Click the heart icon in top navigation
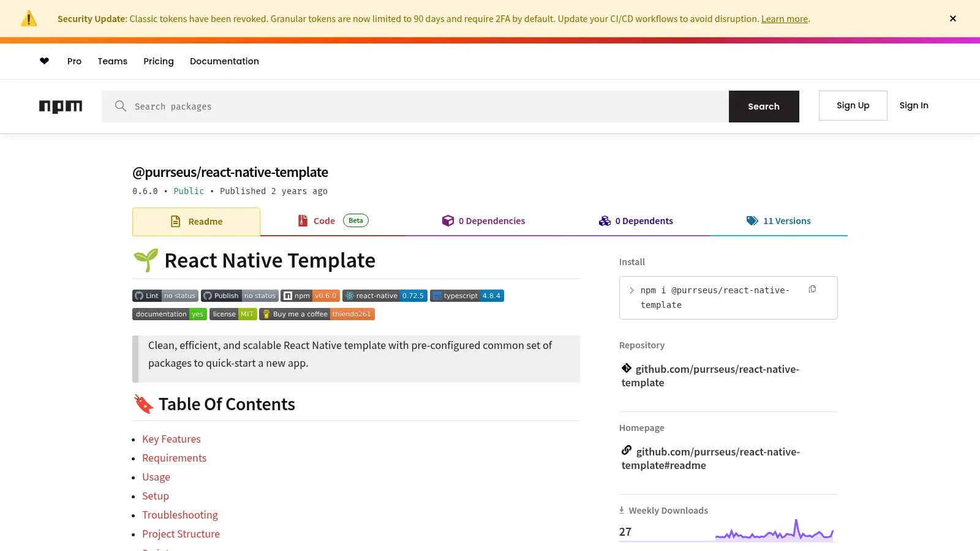The image size is (980, 551). tap(44, 61)
